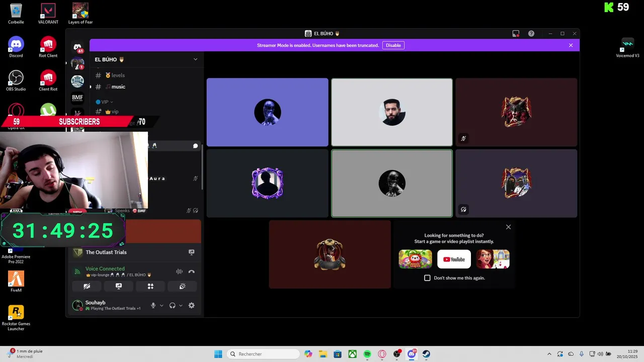Open taskbar volume control

(x=600, y=354)
